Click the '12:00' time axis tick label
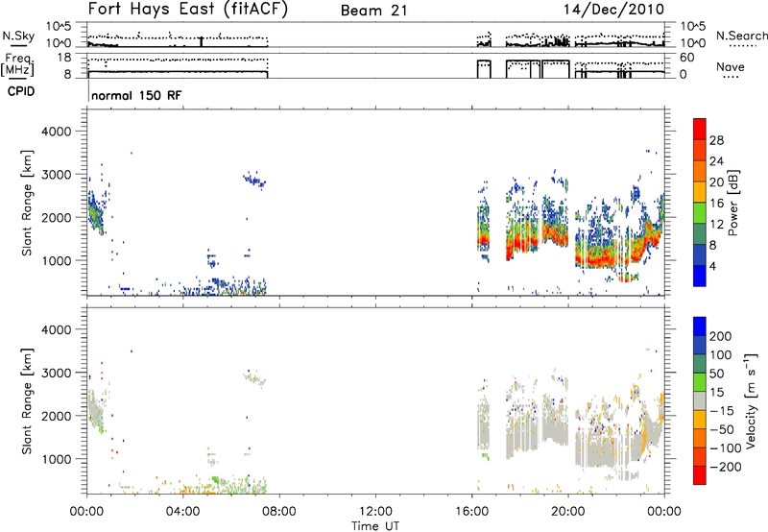 [x=375, y=512]
